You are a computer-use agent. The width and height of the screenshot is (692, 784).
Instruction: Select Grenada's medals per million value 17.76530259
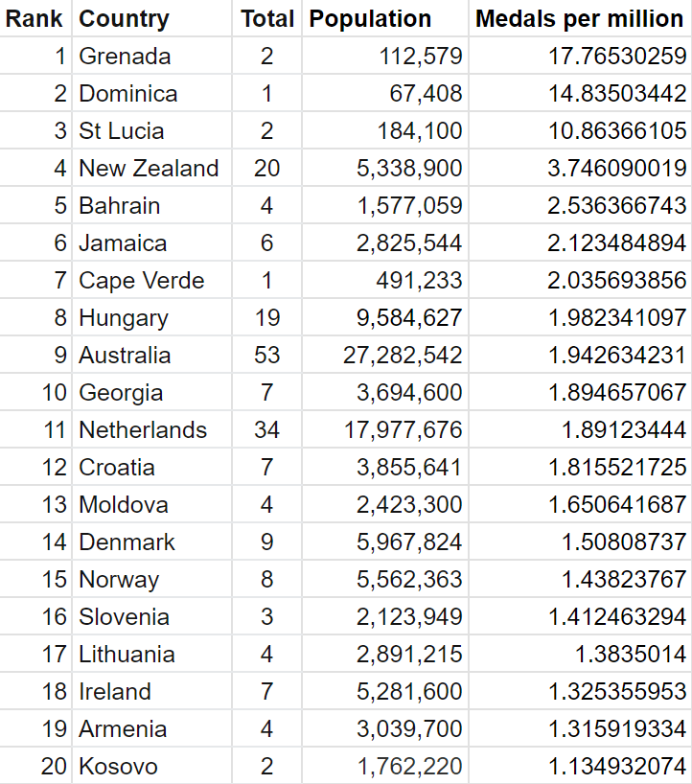pyautogui.click(x=617, y=57)
